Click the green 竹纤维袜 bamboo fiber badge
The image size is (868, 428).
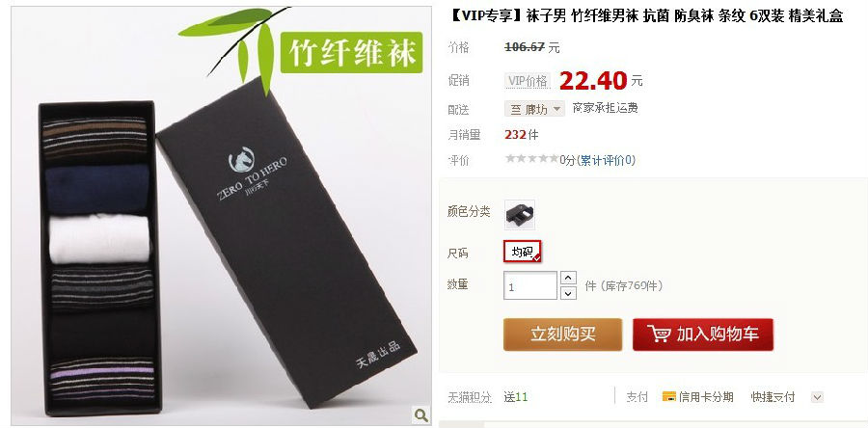[x=351, y=52]
